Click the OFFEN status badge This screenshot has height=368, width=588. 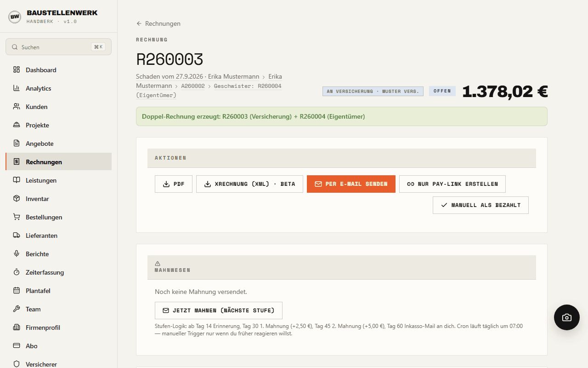[442, 91]
